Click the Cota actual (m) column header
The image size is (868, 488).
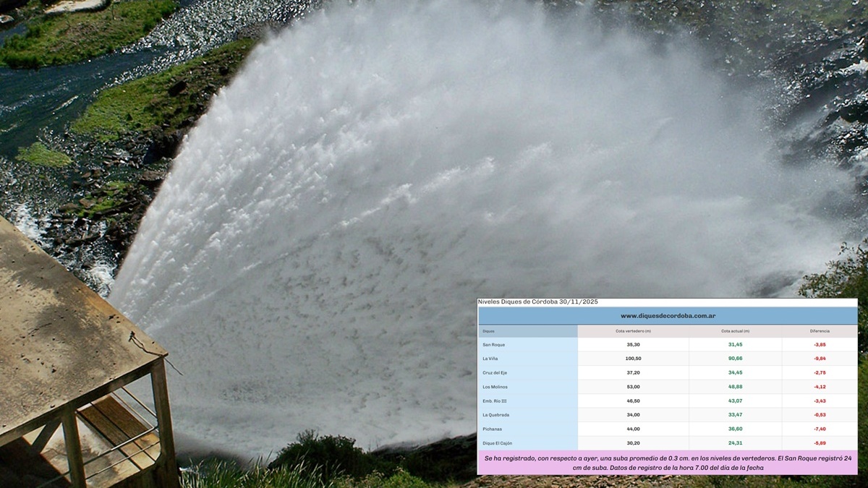(x=735, y=331)
